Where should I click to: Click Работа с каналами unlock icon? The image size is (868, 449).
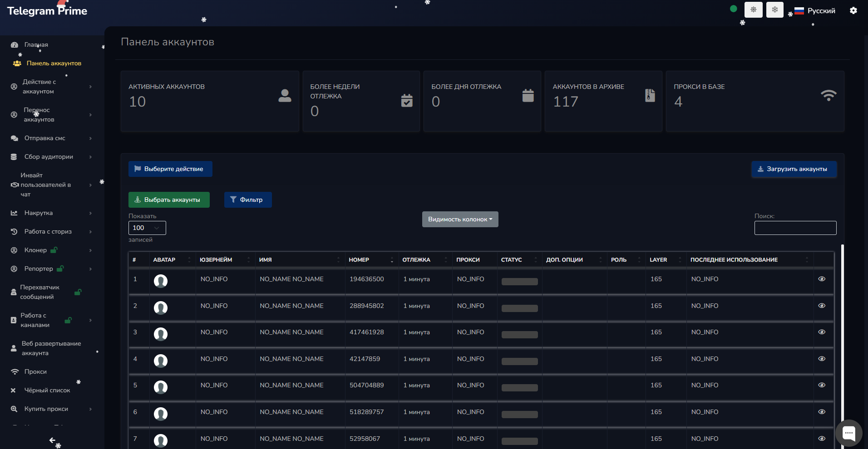[68, 320]
